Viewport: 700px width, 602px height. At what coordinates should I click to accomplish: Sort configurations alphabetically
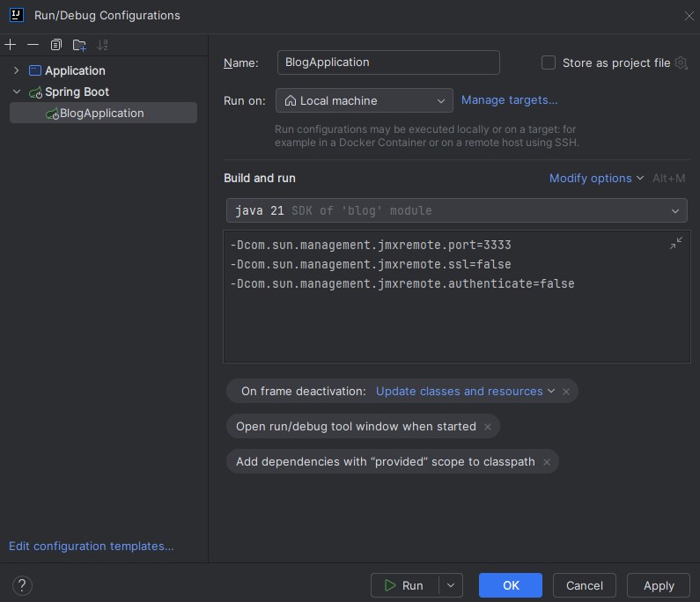click(x=103, y=45)
